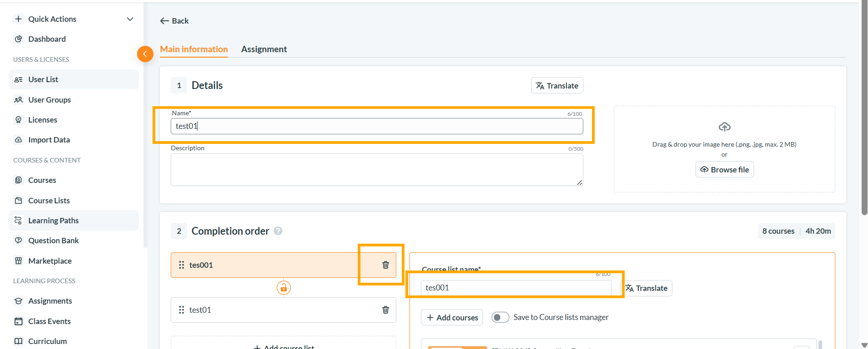Click the upload cloud icon in dropzone
This screenshot has height=349, width=868.
[x=725, y=127]
